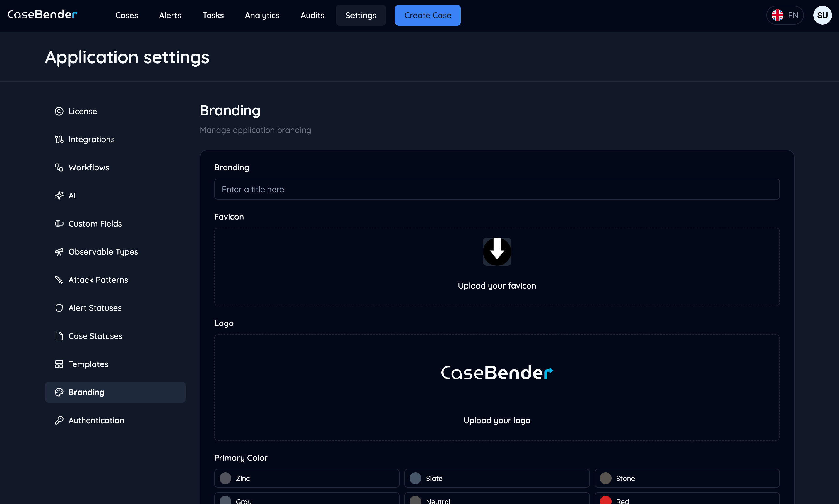Open the EN language selector
The height and width of the screenshot is (504, 839).
pyautogui.click(x=785, y=15)
